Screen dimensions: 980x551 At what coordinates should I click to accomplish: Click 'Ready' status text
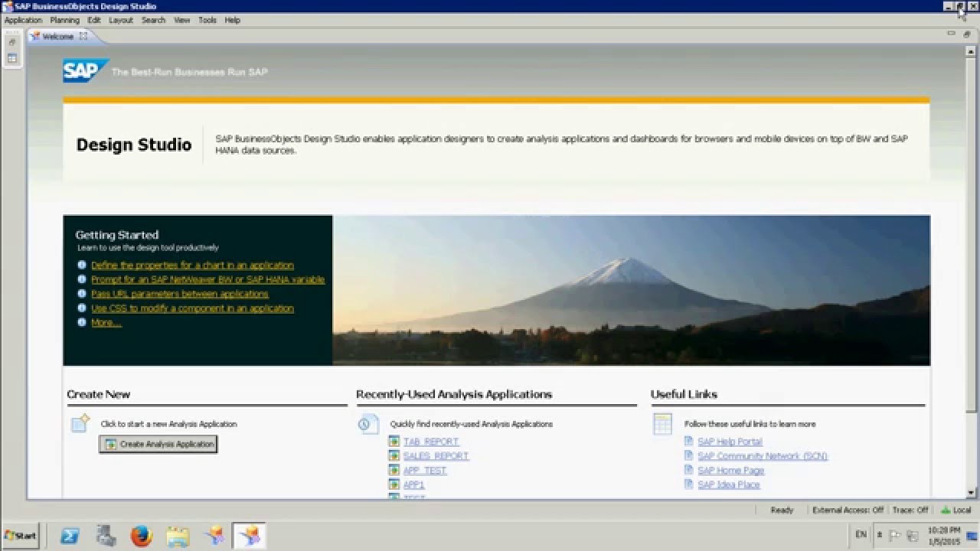coord(782,510)
